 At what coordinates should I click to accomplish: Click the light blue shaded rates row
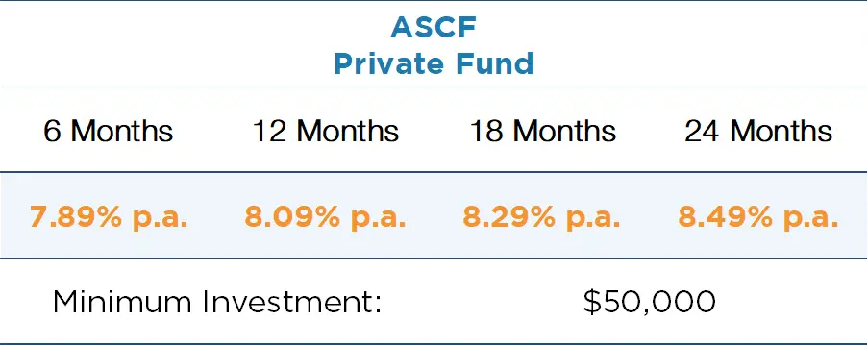(434, 214)
